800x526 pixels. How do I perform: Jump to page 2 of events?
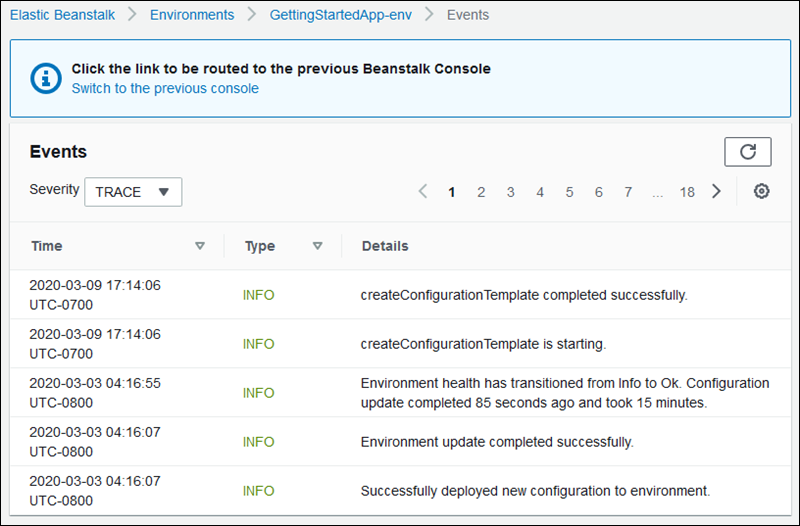click(x=481, y=192)
